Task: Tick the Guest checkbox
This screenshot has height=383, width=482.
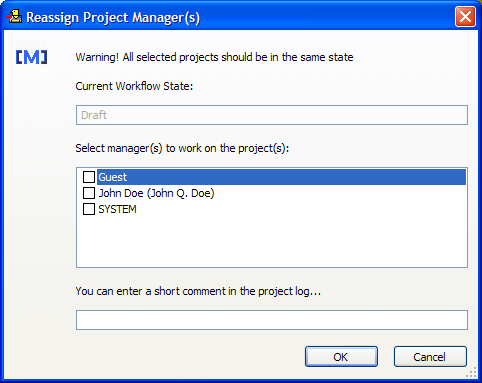Action: 89,177
